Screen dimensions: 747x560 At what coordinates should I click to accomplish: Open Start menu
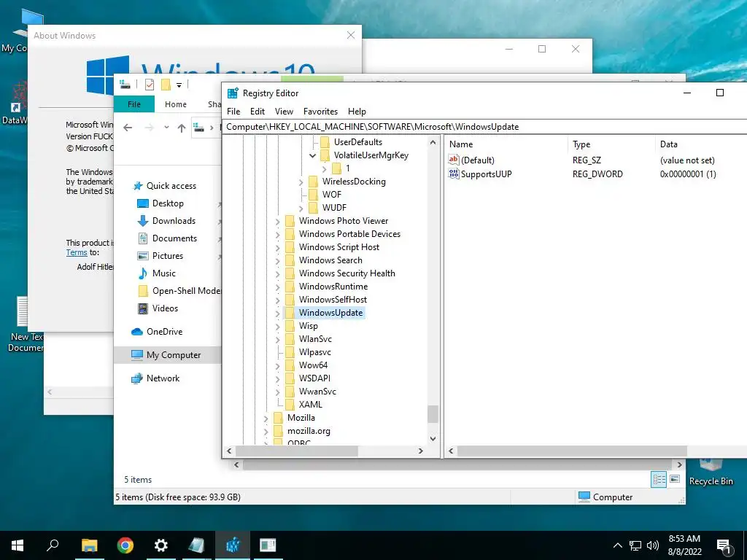(18, 545)
